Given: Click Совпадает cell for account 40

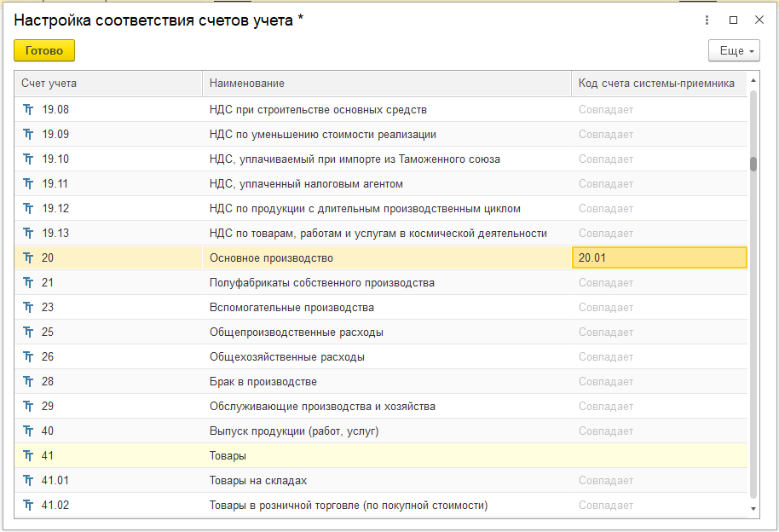Looking at the screenshot, I should [x=660, y=431].
